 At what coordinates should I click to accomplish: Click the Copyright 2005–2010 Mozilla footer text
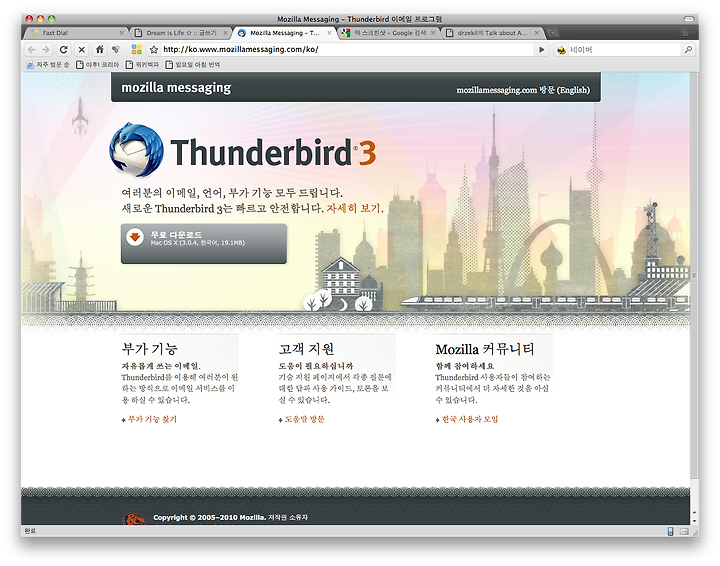231,517
